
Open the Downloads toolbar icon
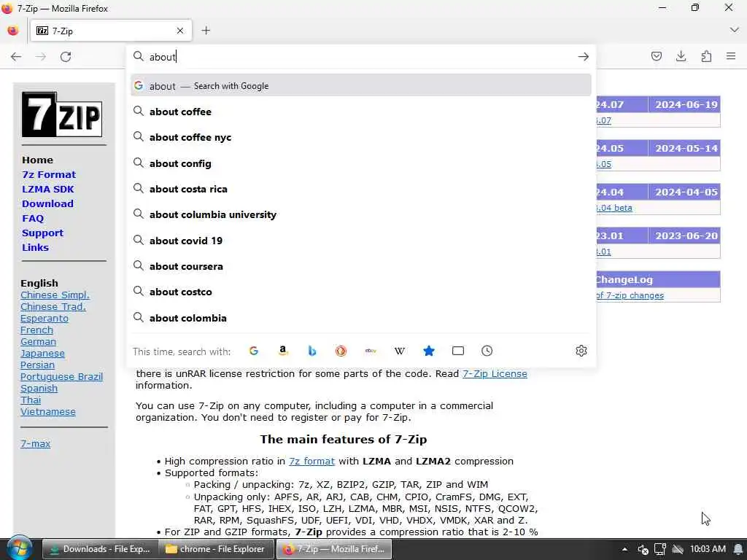pyautogui.click(x=681, y=56)
